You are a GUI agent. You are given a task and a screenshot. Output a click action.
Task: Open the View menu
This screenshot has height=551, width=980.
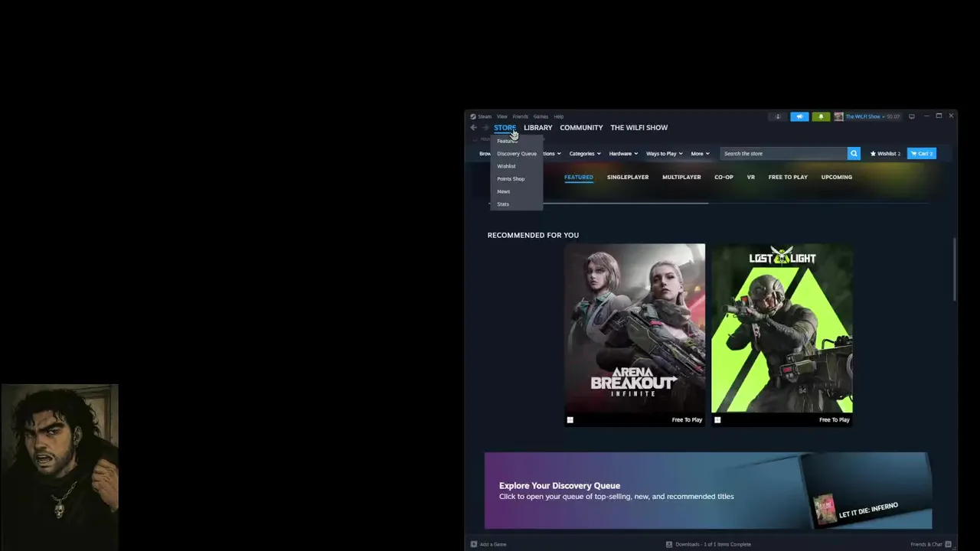click(501, 116)
